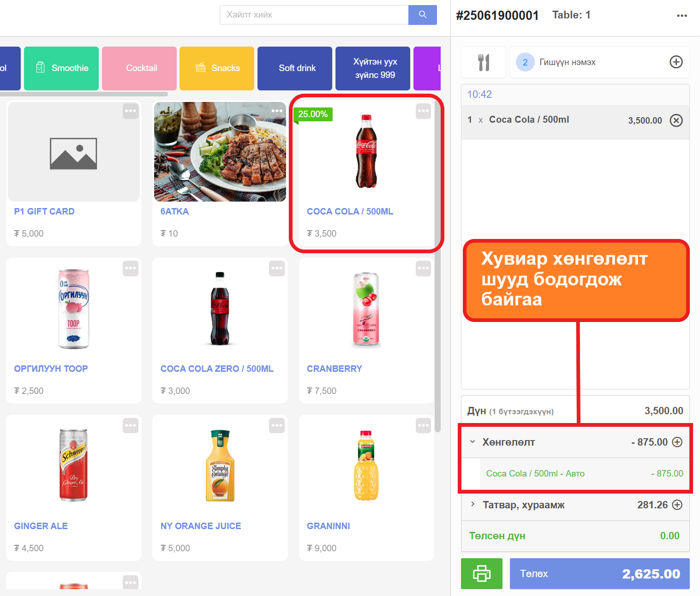Screen dimensions: 700x596
Task: Switch to the Soft drink category
Action: (x=294, y=68)
